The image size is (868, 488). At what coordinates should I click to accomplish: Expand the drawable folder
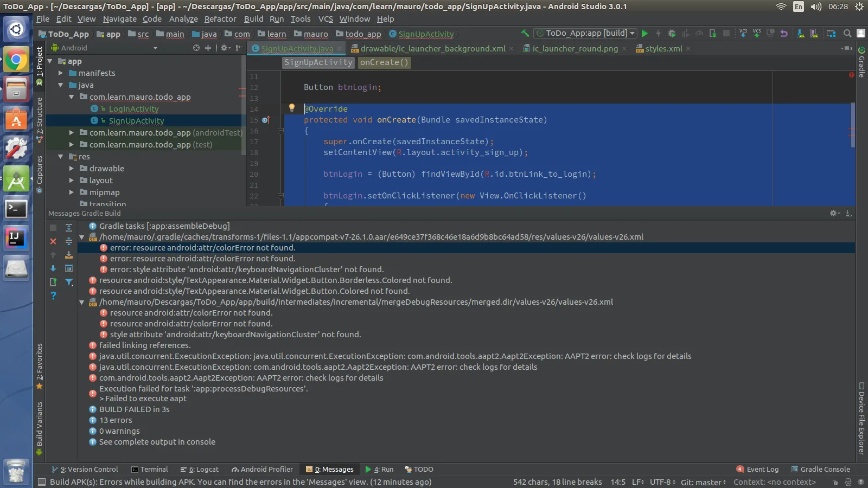point(72,169)
